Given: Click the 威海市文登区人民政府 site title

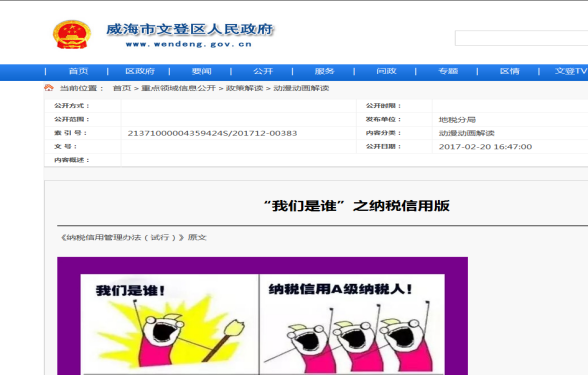Looking at the screenshot, I should (190, 30).
